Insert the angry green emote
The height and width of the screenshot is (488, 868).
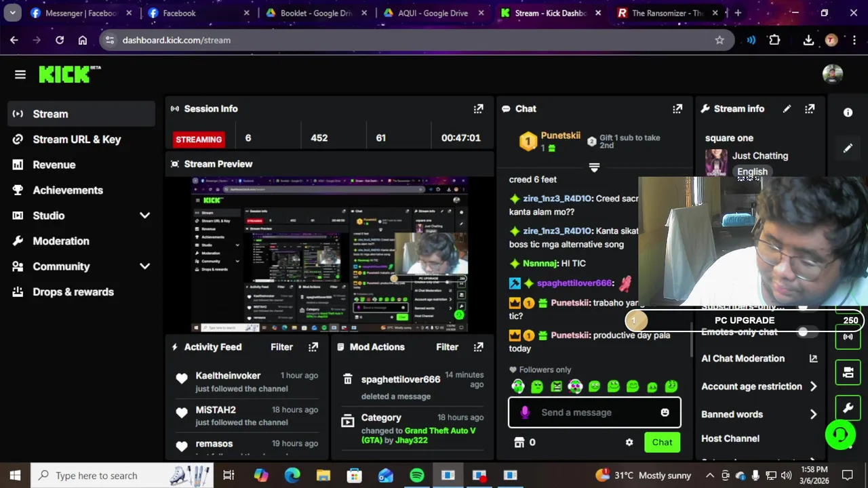(556, 386)
